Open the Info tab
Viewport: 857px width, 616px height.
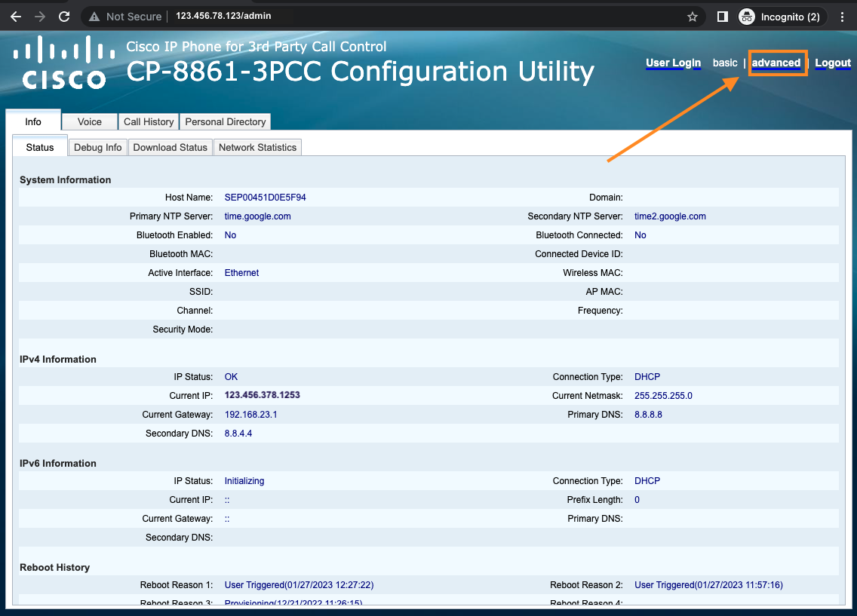[x=32, y=122]
